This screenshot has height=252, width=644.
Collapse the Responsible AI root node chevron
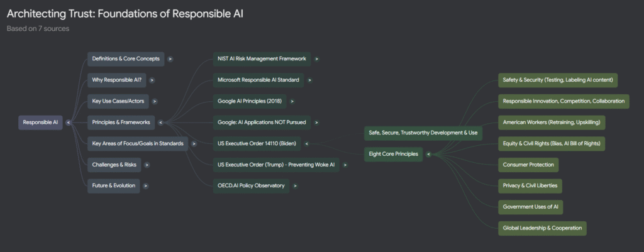pos(68,123)
